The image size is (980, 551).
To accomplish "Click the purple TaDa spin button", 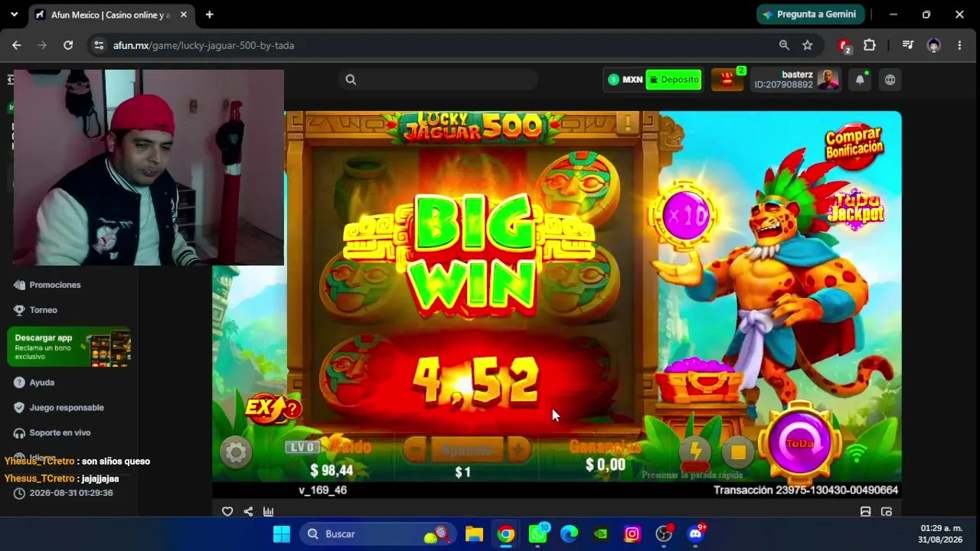I will [800, 443].
